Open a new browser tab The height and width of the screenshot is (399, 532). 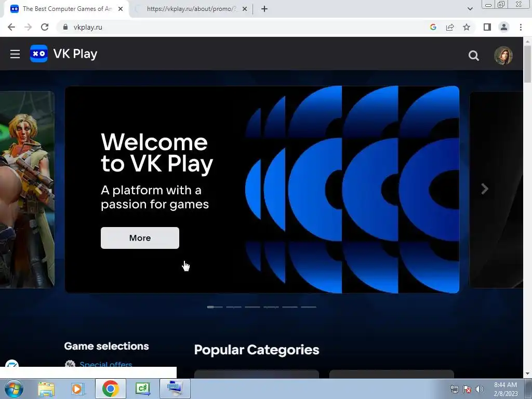pos(264,9)
